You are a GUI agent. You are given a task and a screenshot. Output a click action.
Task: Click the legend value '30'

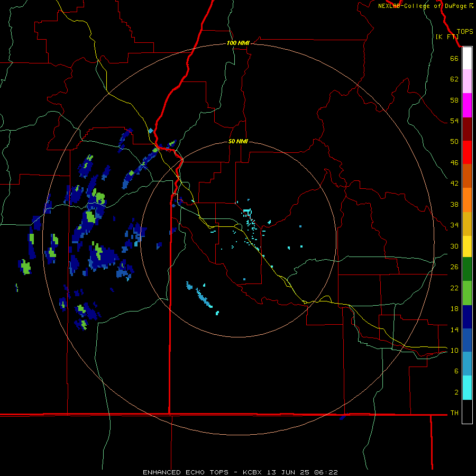[x=454, y=246]
